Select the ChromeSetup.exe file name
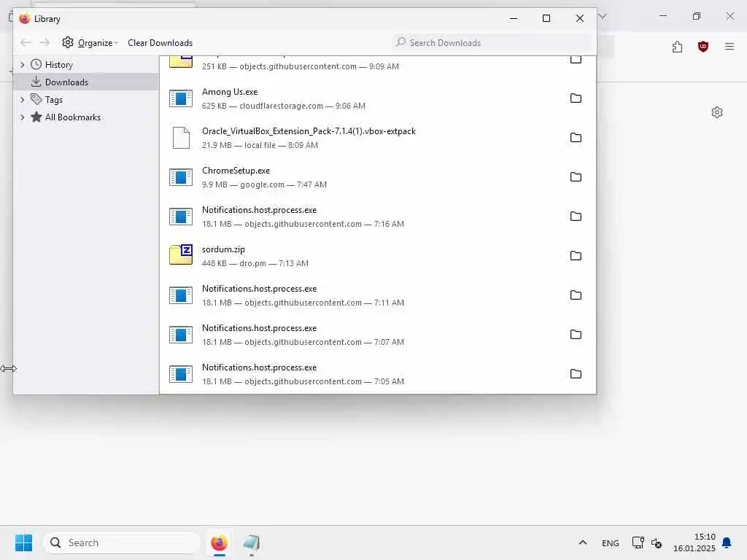 coord(236,171)
